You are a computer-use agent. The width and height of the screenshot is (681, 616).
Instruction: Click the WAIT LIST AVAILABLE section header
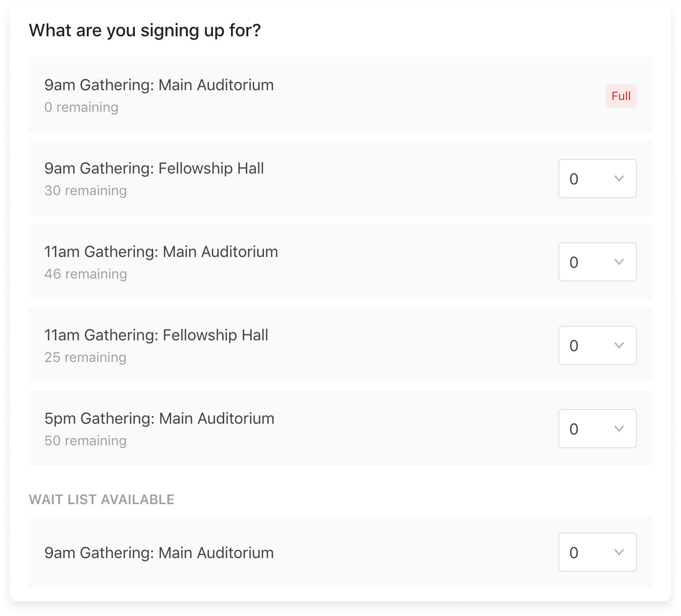coord(102,500)
